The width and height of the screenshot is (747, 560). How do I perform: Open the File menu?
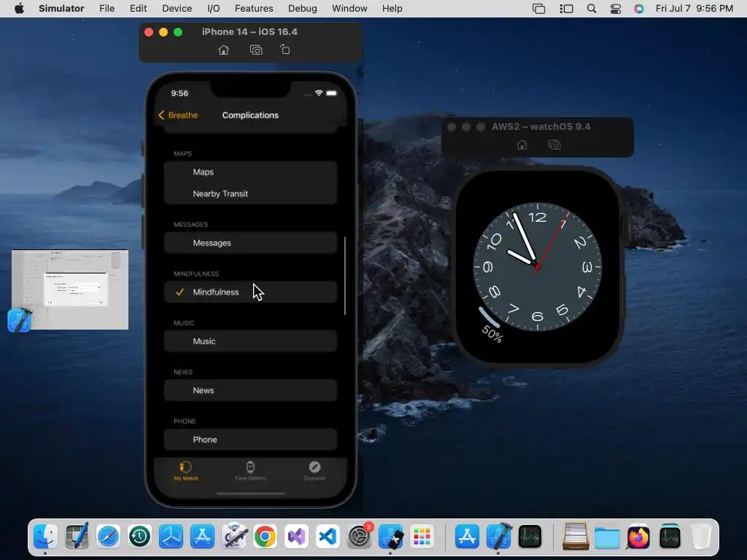coord(107,9)
